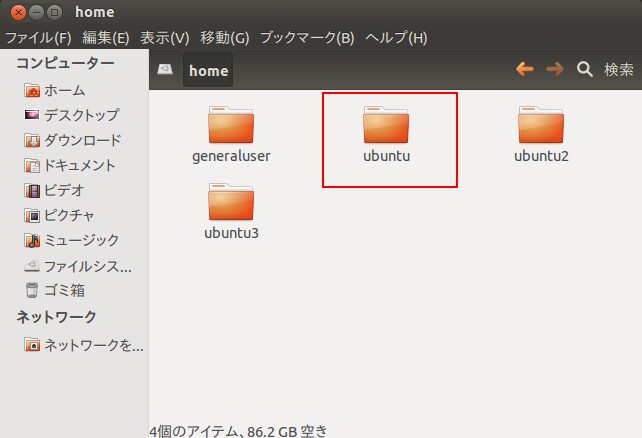Click the コンピューター sidebar heading

(x=65, y=63)
